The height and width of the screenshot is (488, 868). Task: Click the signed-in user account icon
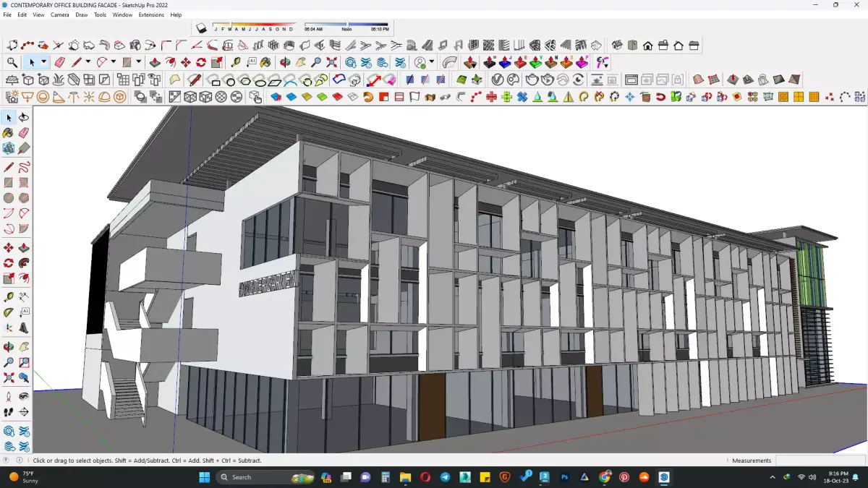click(420, 63)
